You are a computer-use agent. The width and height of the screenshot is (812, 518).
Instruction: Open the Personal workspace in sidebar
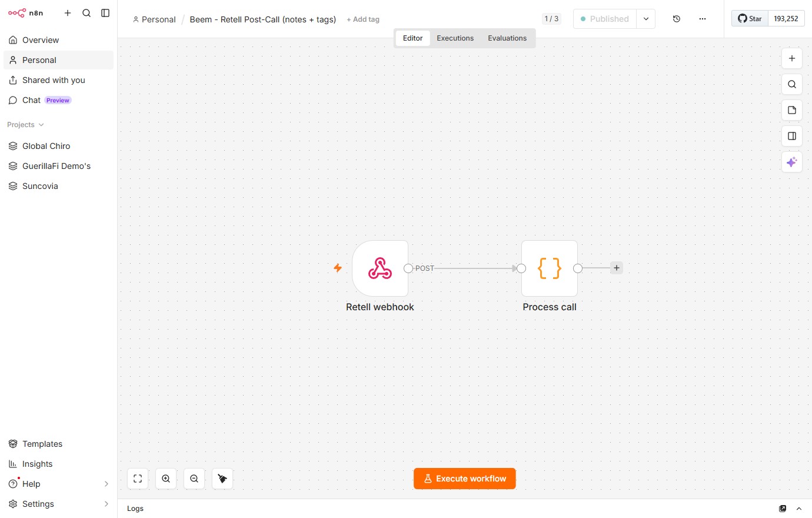[x=58, y=60]
